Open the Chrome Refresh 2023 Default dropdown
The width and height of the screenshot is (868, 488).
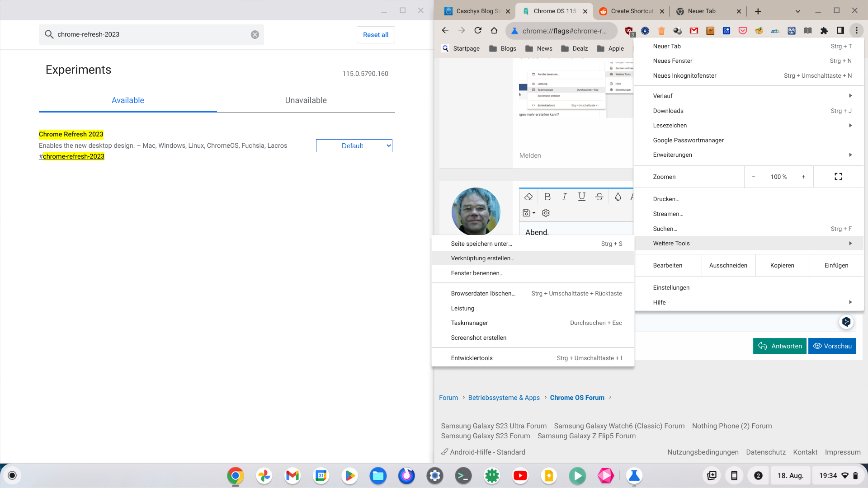point(354,145)
